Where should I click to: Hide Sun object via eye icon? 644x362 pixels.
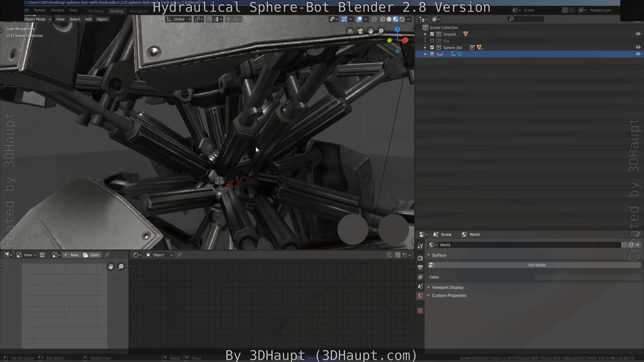tap(638, 54)
